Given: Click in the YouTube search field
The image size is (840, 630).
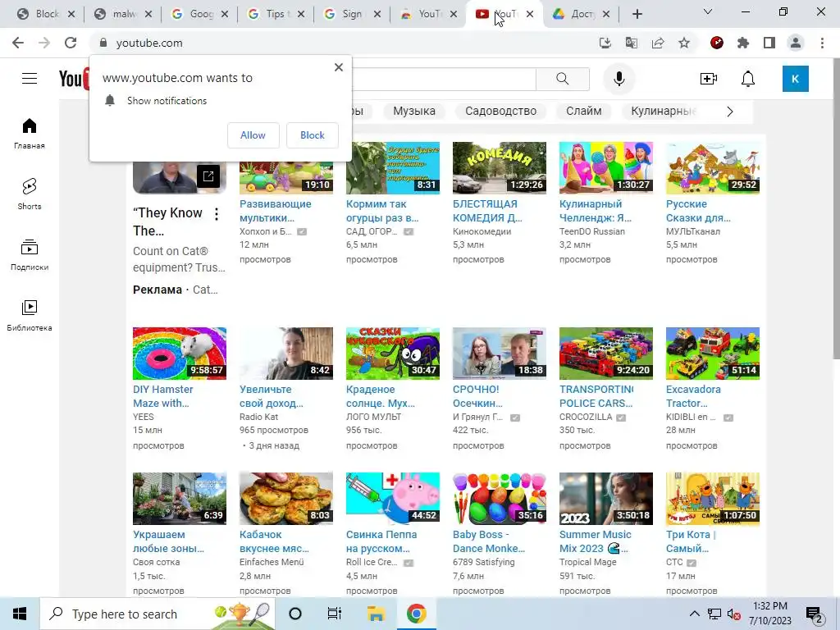Looking at the screenshot, I should (444, 80).
